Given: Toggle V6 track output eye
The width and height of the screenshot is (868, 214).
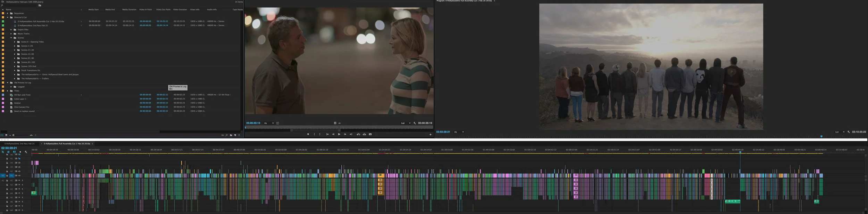Looking at the screenshot, I should tap(19, 154).
